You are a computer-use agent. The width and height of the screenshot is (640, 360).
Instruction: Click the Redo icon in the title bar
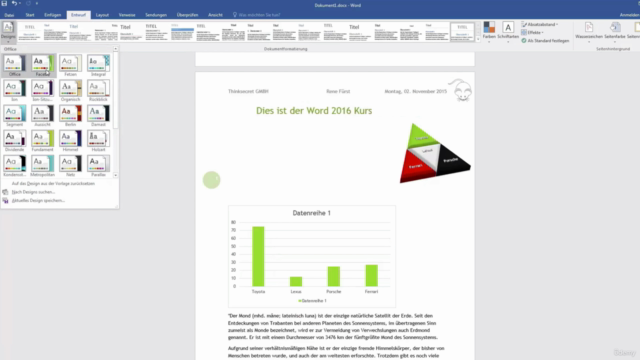coord(28,3)
